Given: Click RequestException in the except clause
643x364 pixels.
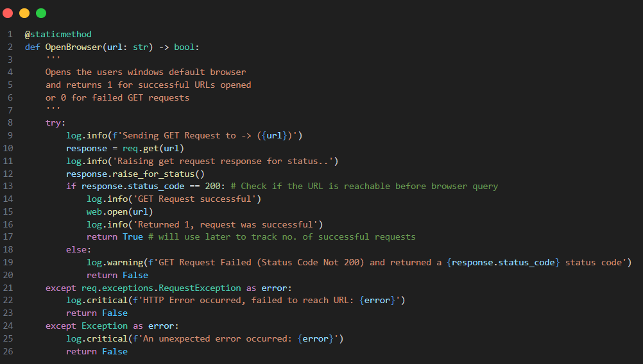Looking at the screenshot, I should pyautogui.click(x=200, y=288).
